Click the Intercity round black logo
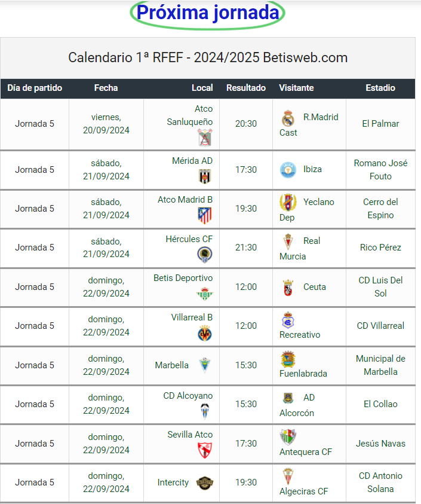Screen dimensions: 421x504 point(205,483)
